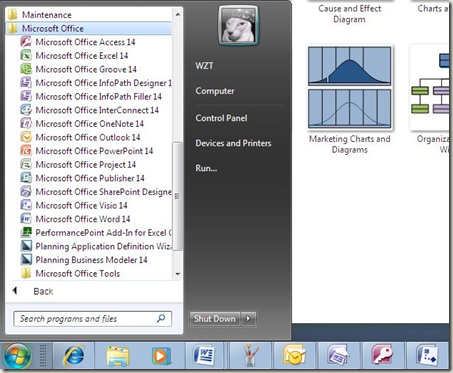Open the Paint taskbar icon
The image size is (453, 373).
point(251,356)
